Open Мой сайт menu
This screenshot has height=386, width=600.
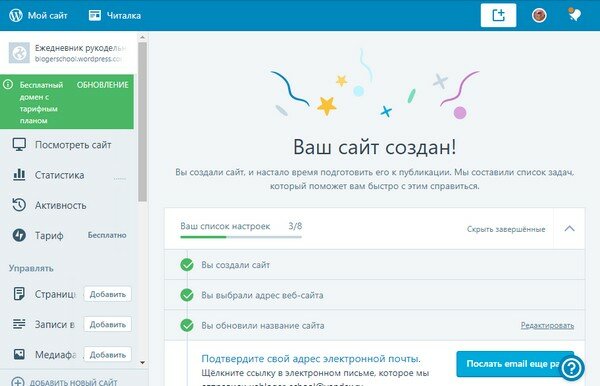[38, 15]
